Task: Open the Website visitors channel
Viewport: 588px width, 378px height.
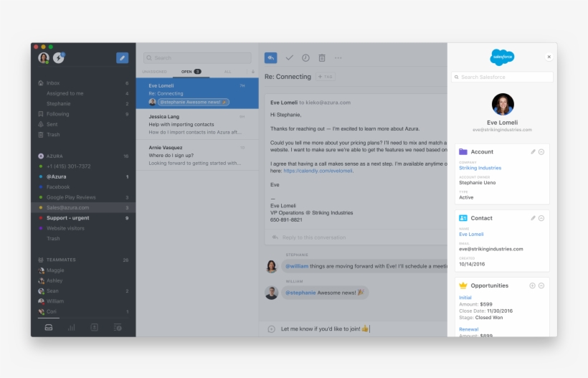Action: point(83,228)
